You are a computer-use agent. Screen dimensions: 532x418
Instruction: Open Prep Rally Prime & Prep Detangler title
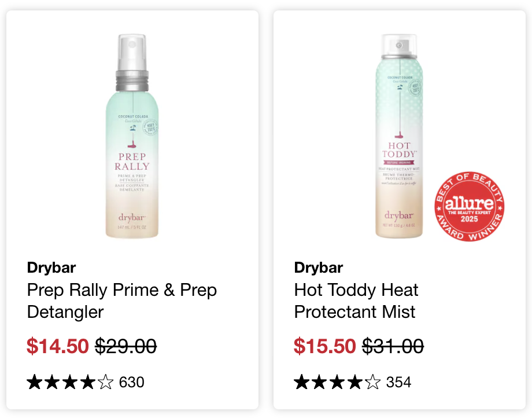(122, 300)
